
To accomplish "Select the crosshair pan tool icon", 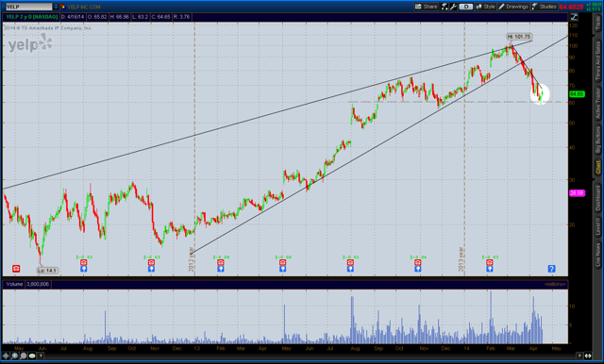I will [x=6, y=356].
